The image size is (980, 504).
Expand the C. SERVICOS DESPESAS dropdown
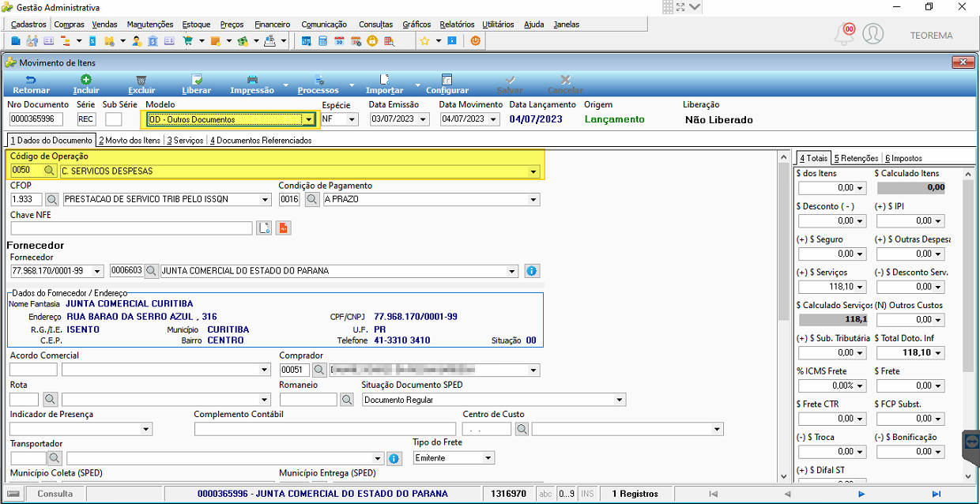click(534, 171)
